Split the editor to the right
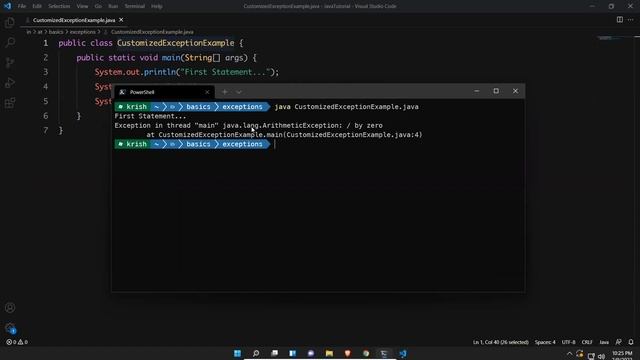640x360 pixels. tap(620, 20)
